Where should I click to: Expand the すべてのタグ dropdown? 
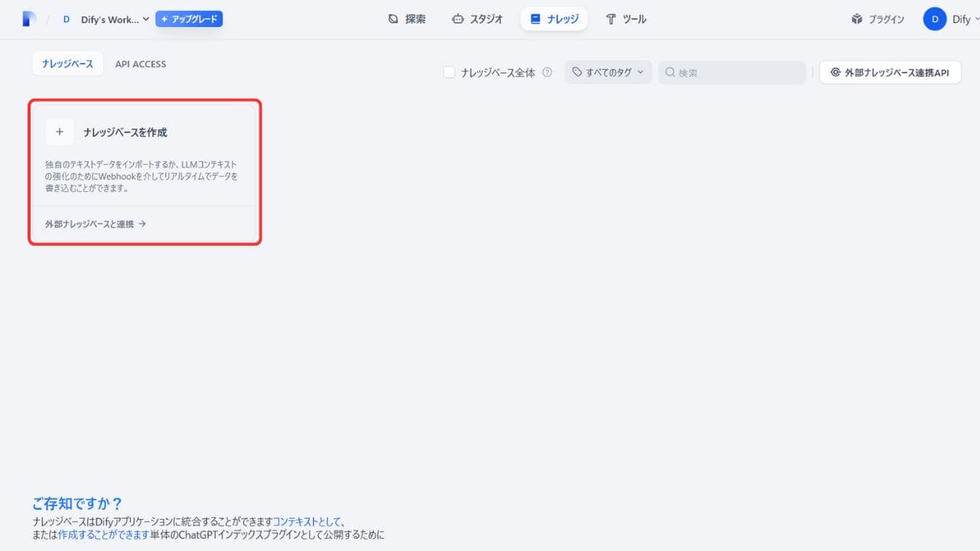click(609, 73)
